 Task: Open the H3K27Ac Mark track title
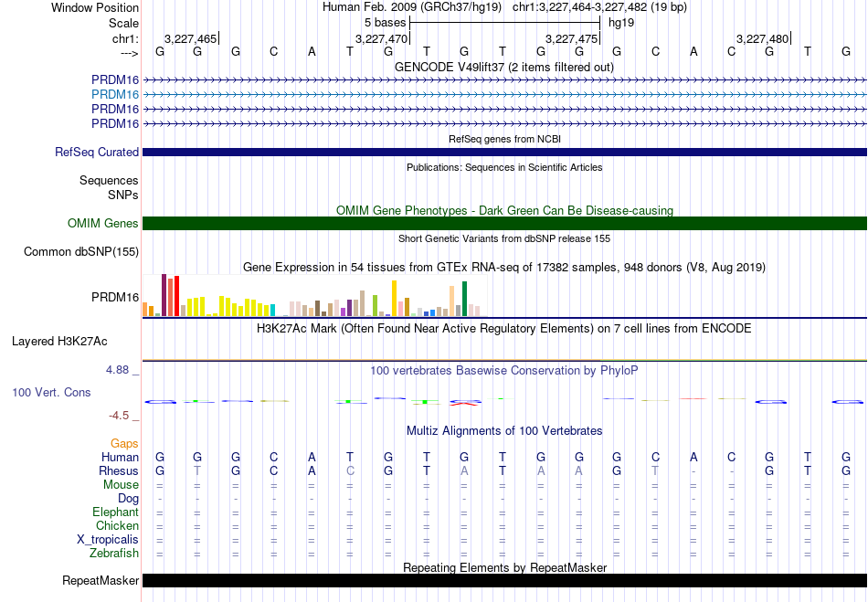pyautogui.click(x=504, y=328)
